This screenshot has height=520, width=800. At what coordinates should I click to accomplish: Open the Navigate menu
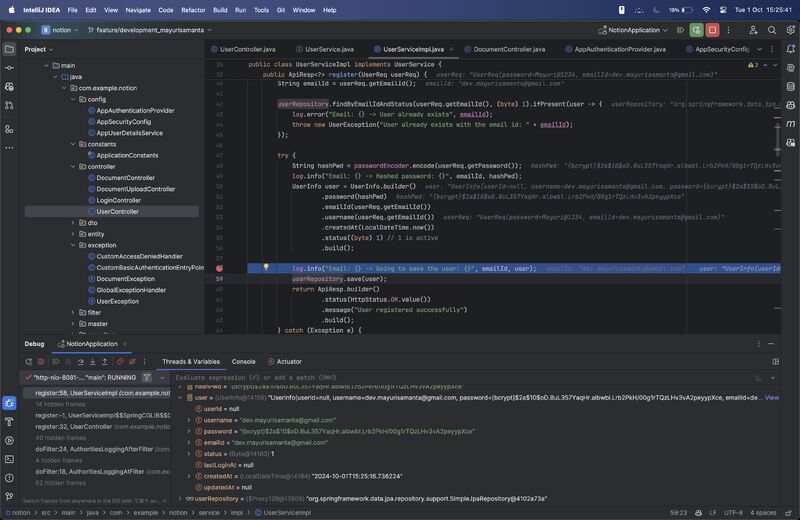138,10
